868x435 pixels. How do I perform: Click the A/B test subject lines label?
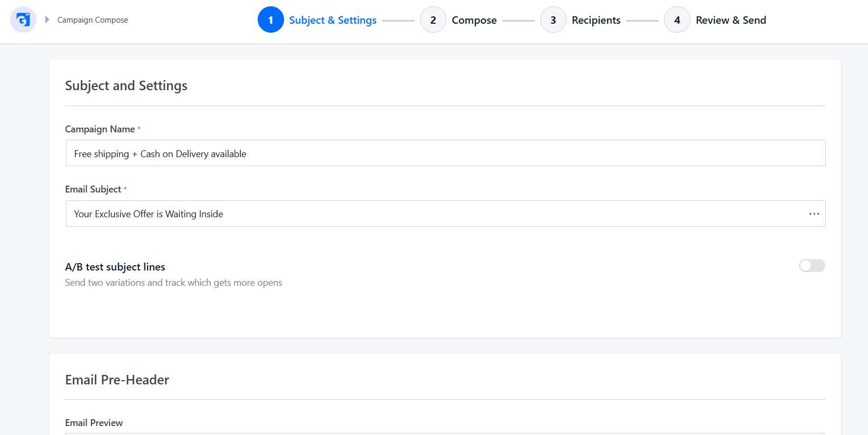click(115, 267)
